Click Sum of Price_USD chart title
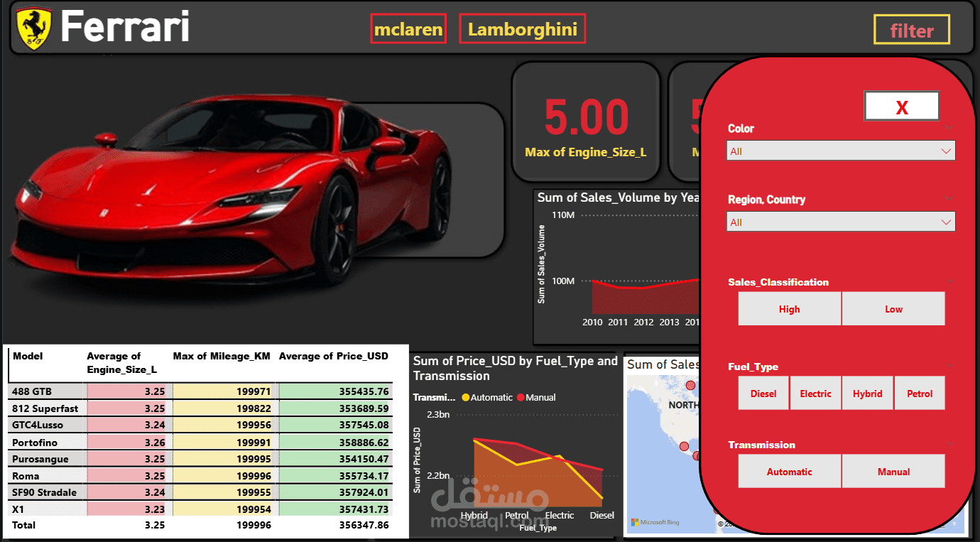This screenshot has width=980, height=542. 516,368
